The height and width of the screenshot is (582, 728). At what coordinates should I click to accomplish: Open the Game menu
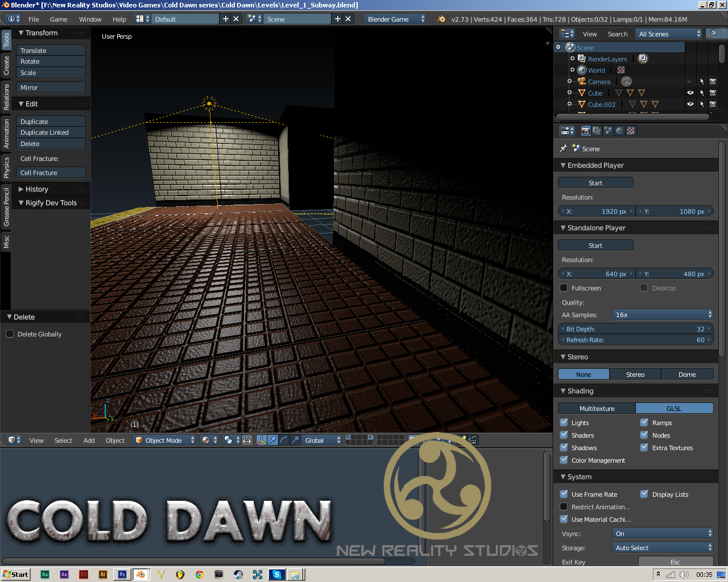[59, 19]
